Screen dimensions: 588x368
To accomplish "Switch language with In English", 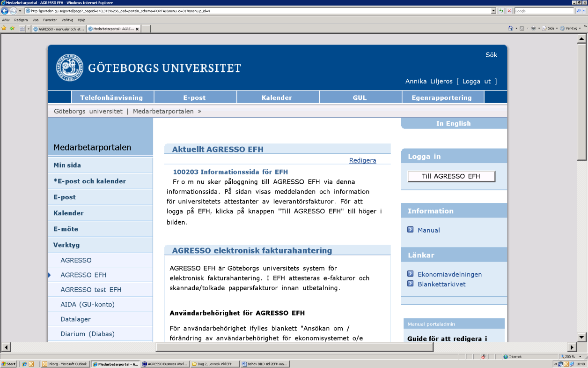I will (x=453, y=123).
